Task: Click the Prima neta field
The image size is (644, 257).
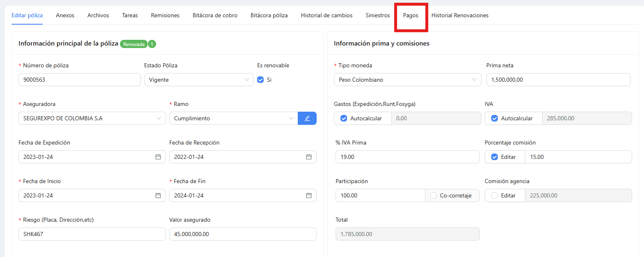Action: (x=558, y=80)
